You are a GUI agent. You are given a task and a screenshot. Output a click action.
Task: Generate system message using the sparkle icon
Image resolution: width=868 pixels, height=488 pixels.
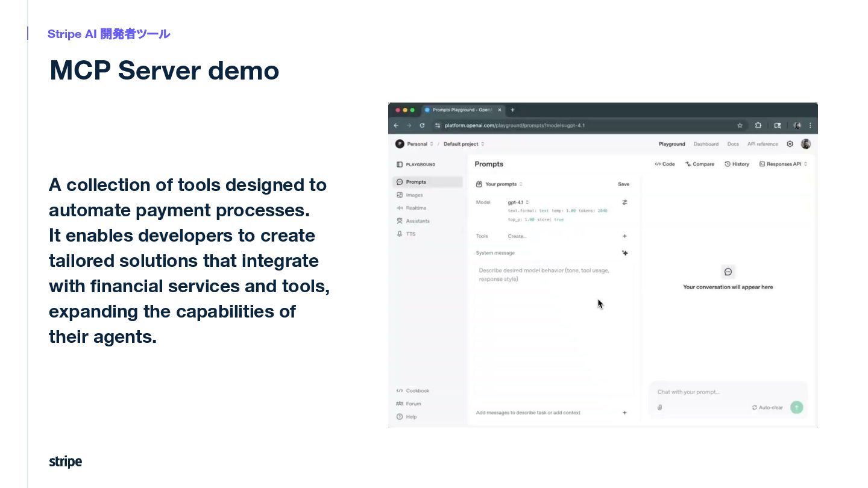(625, 253)
